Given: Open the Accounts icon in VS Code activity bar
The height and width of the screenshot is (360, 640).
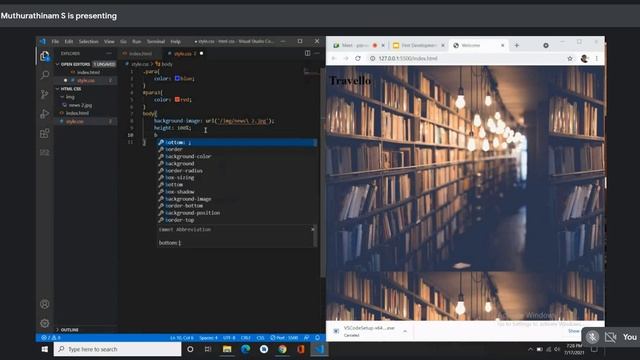Looking at the screenshot, I should 45,304.
